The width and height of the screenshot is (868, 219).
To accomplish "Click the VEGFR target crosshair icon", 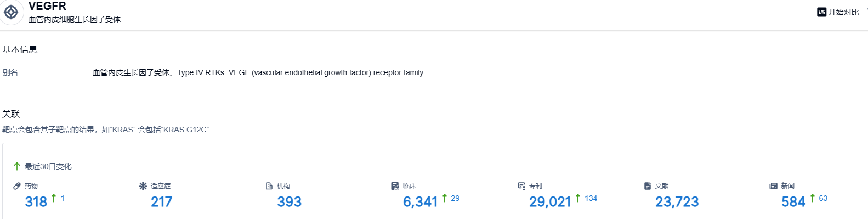I will pos(11,12).
